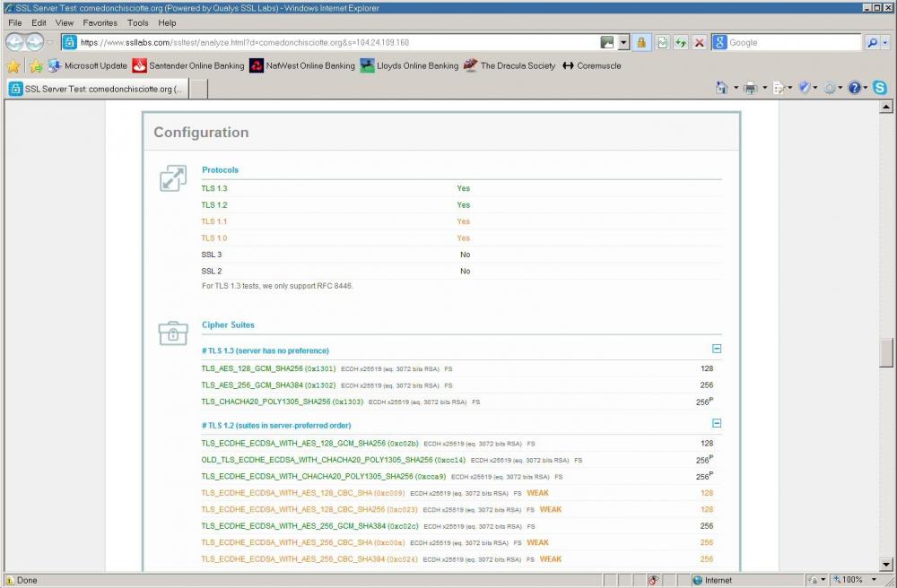Click the Print icon in command bar
897x588 pixels.
[750, 88]
